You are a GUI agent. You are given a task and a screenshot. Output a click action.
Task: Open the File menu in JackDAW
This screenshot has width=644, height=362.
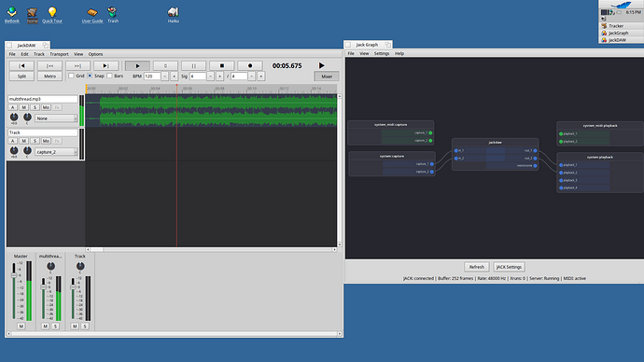(12, 54)
